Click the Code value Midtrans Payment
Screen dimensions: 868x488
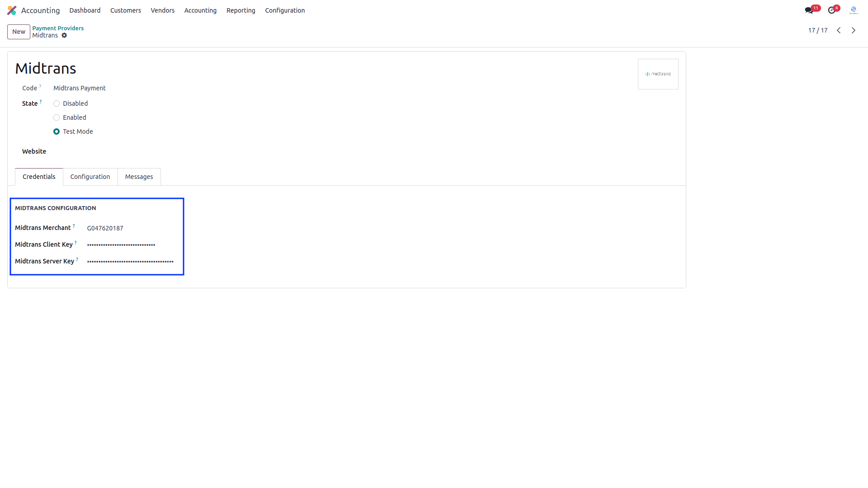[x=80, y=88]
